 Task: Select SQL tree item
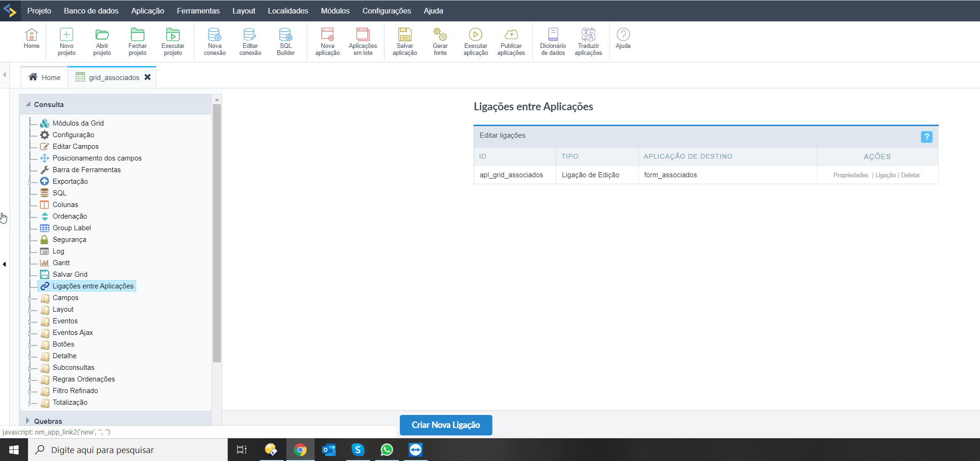[60, 193]
